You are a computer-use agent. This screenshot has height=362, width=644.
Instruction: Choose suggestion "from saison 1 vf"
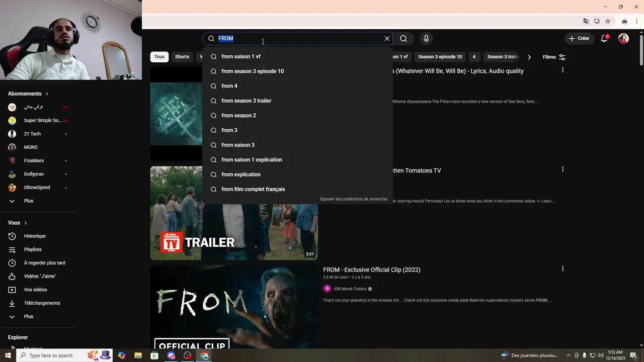pos(297,57)
